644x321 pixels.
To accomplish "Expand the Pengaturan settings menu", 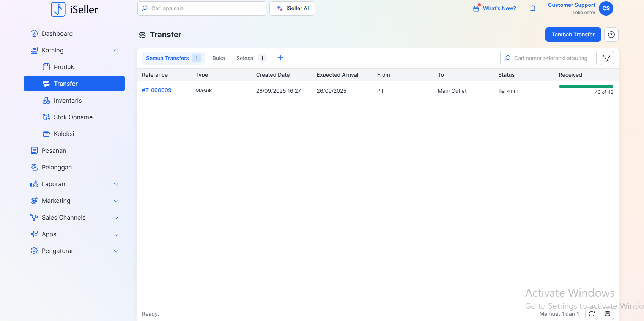I will point(116,251).
